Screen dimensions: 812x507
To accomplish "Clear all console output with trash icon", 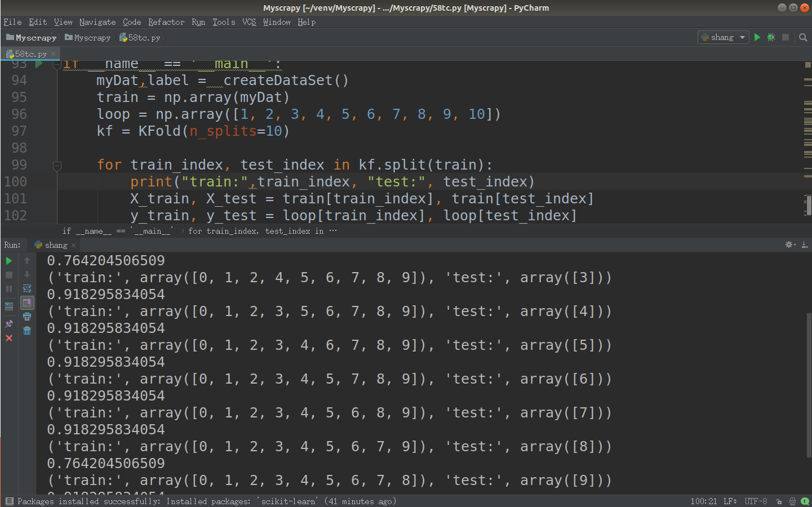I will pyautogui.click(x=27, y=331).
